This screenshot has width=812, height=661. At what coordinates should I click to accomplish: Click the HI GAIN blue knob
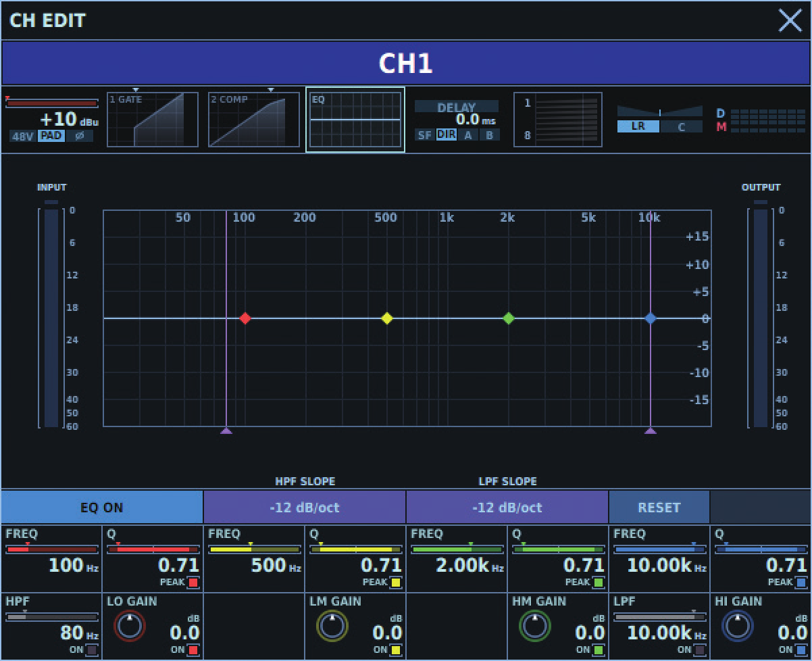737,626
